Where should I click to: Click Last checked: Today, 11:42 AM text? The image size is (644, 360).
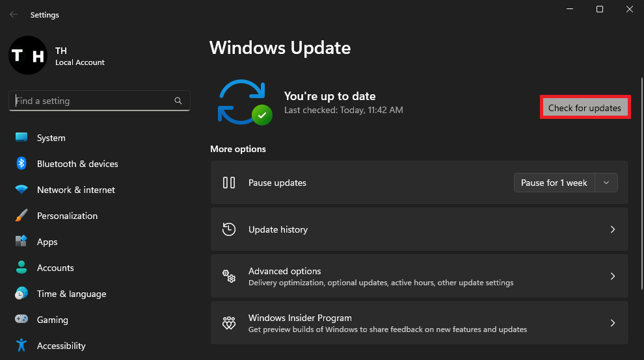pyautogui.click(x=343, y=110)
